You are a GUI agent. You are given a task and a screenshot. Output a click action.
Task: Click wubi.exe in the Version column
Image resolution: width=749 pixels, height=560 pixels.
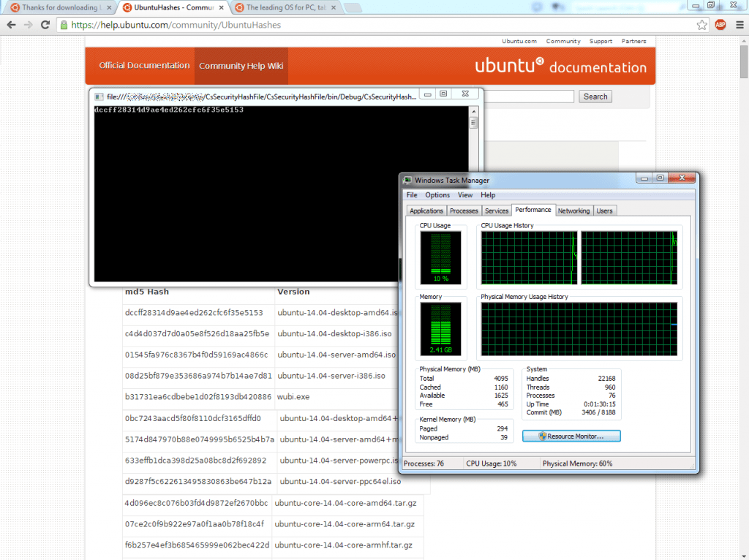click(x=293, y=397)
